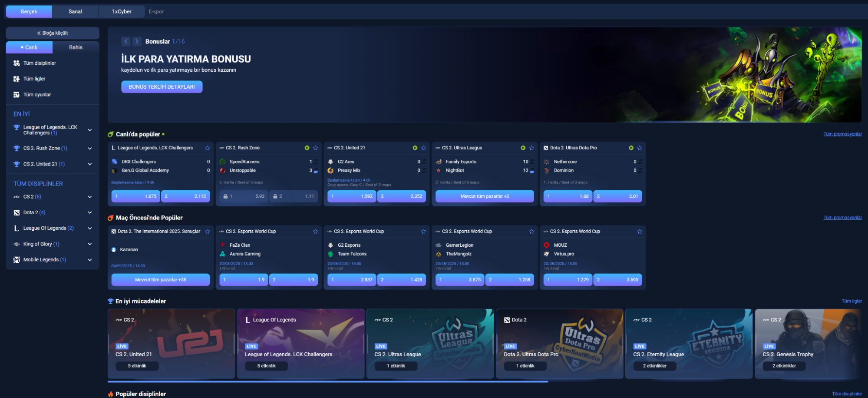Viewport: 868px width, 398px height.
Task: Expand the CS 2 (5) discipline list
Action: coord(90,197)
